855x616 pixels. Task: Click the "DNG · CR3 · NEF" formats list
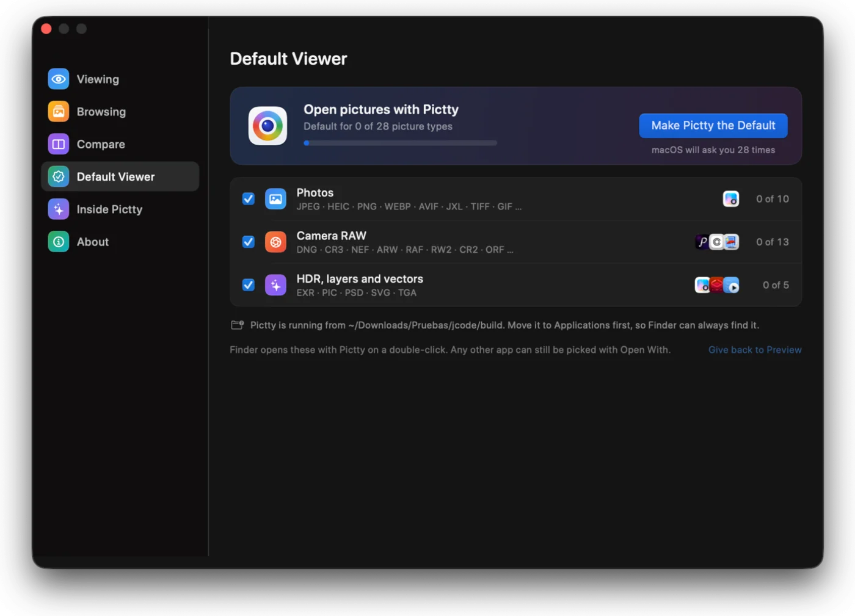(405, 250)
